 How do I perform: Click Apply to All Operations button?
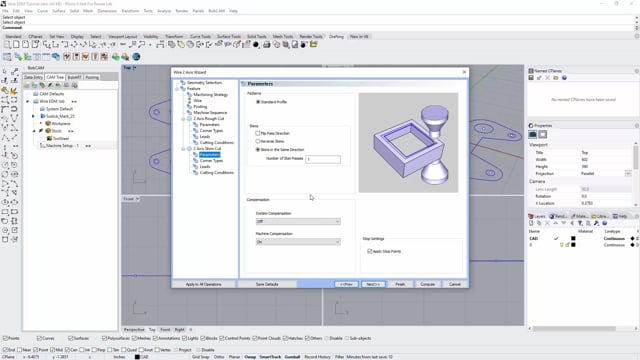tap(204, 284)
